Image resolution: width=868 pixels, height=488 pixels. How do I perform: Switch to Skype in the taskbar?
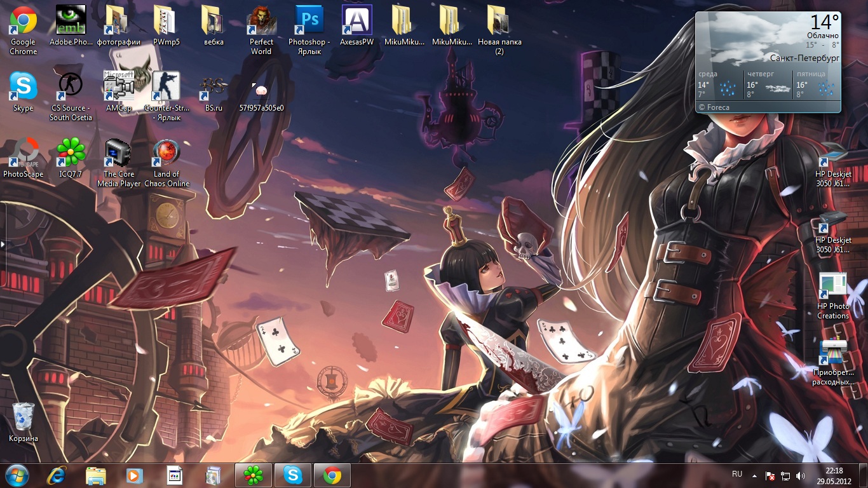pyautogui.click(x=293, y=475)
